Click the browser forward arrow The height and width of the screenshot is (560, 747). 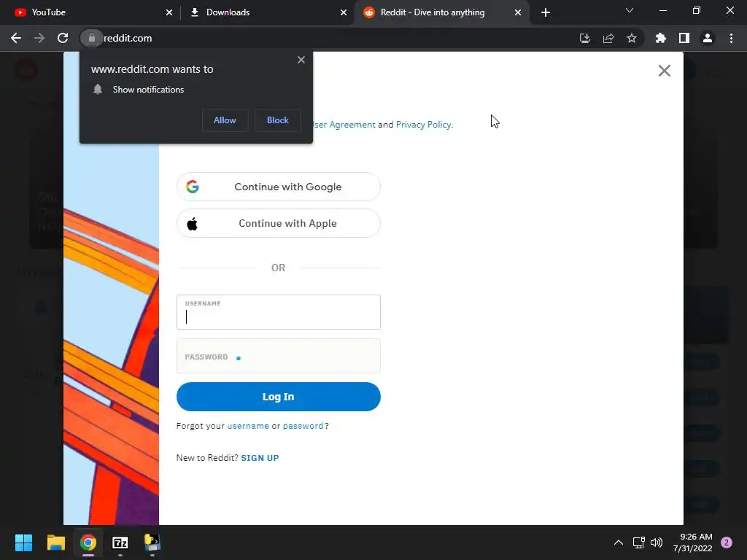(x=39, y=38)
